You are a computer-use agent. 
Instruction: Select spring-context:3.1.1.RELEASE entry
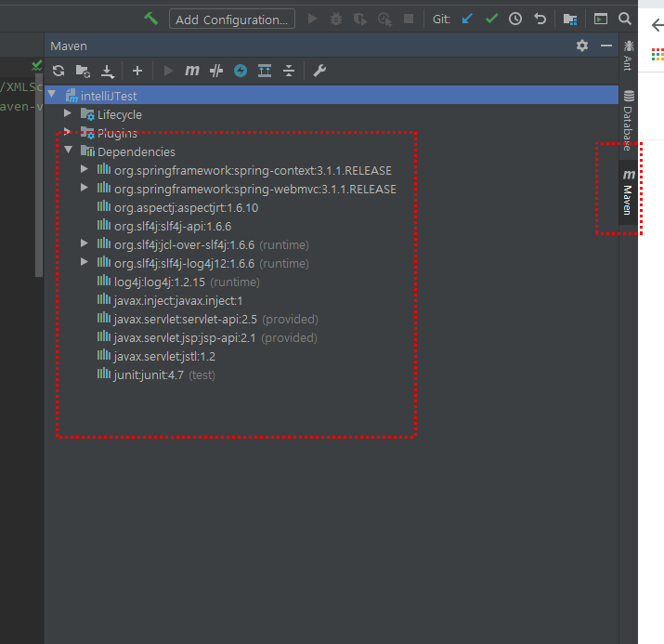253,171
